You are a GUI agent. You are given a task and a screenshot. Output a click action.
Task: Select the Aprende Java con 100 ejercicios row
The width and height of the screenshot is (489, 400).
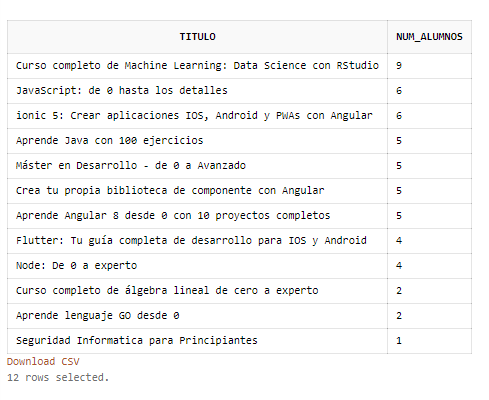pos(239,141)
